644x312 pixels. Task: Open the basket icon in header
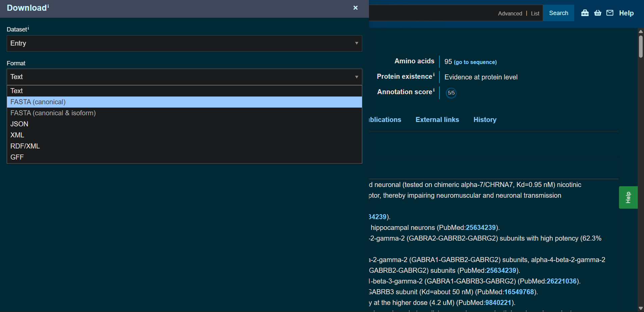597,13
